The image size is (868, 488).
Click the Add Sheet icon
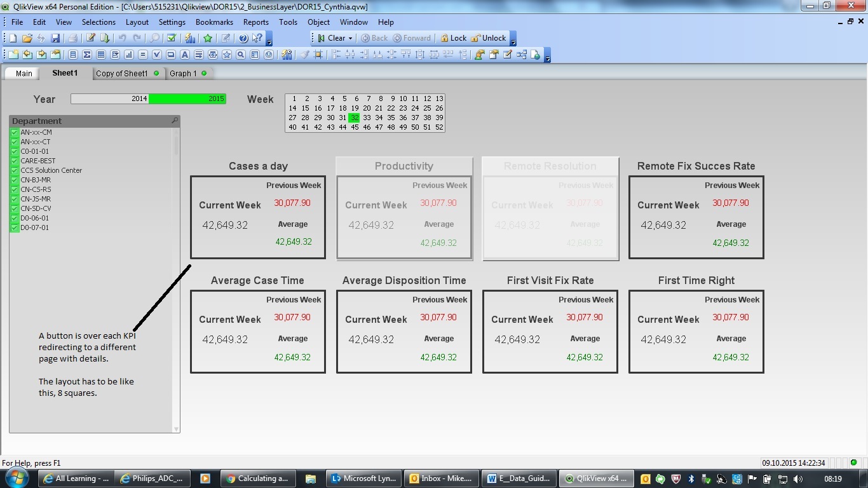13,55
